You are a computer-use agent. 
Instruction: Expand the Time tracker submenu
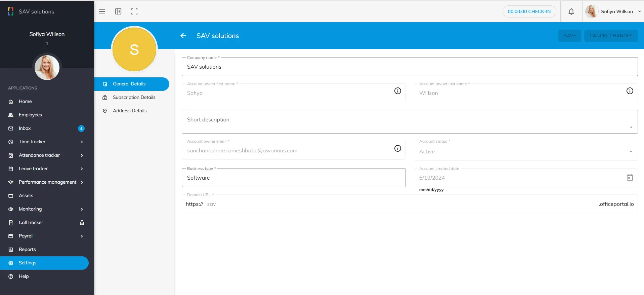coord(82,142)
